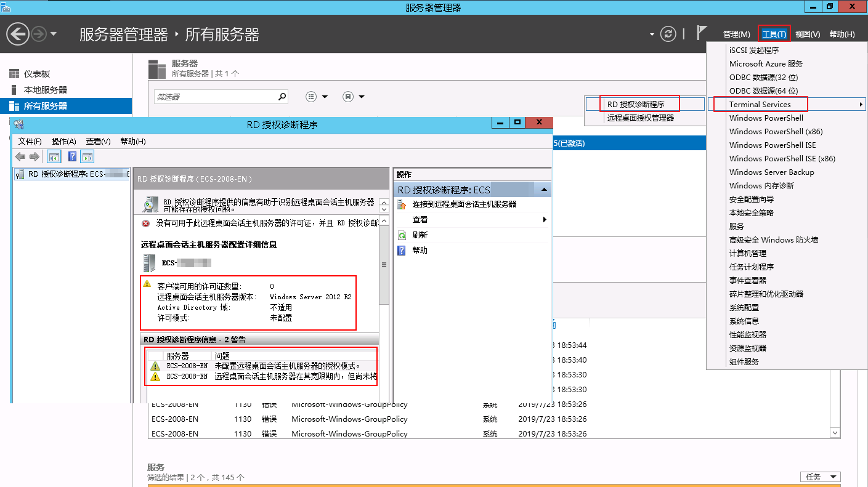Select 高级安全 Windows 防火墙 in the Tools menu
The height and width of the screenshot is (487, 868).
(x=774, y=240)
